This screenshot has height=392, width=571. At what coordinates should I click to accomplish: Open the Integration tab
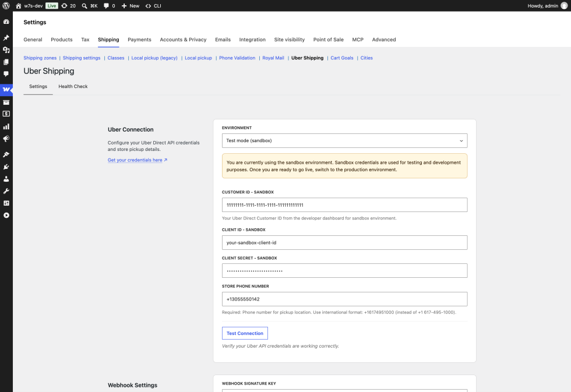pyautogui.click(x=252, y=40)
